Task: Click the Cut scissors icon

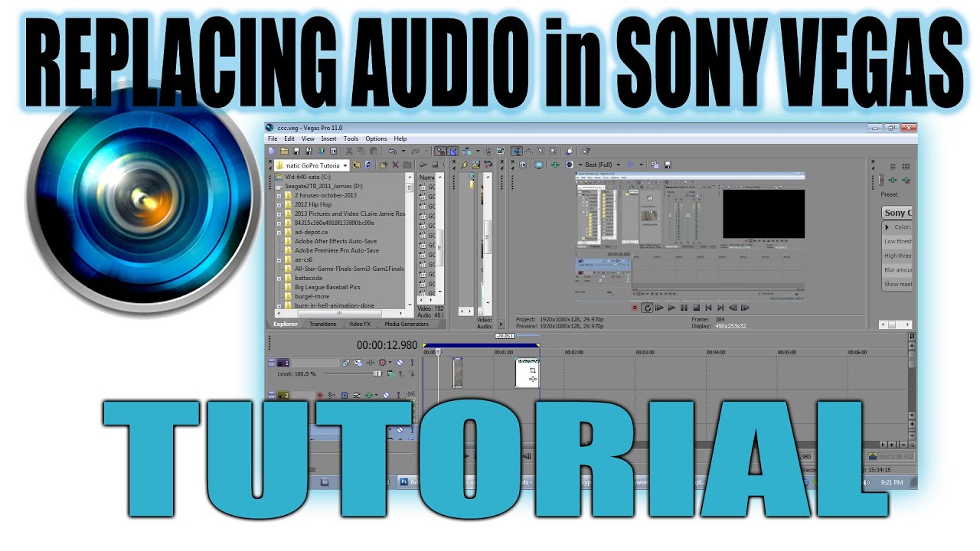Action: pos(349,152)
